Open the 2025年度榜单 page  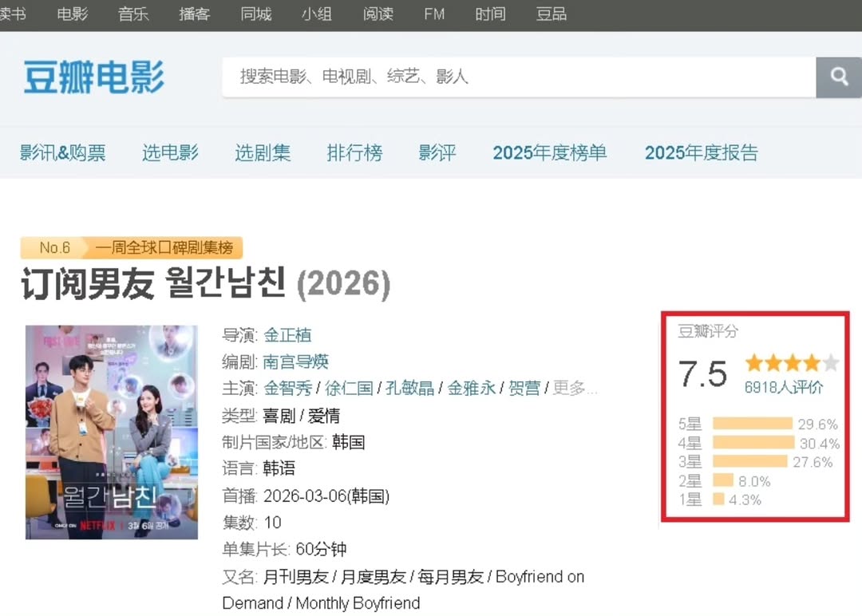(549, 152)
